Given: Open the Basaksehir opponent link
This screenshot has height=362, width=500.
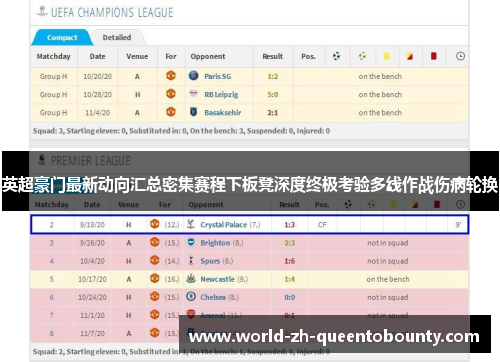Looking at the screenshot, I should pos(223,113).
